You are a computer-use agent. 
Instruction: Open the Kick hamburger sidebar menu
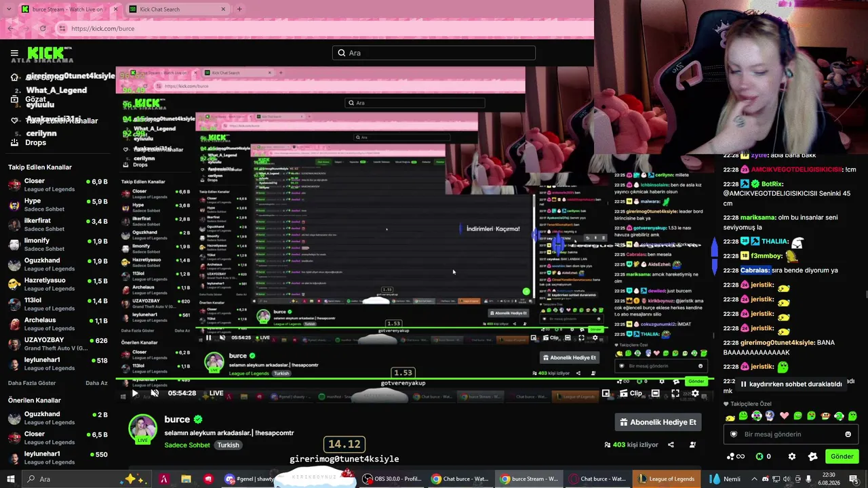pos(14,53)
